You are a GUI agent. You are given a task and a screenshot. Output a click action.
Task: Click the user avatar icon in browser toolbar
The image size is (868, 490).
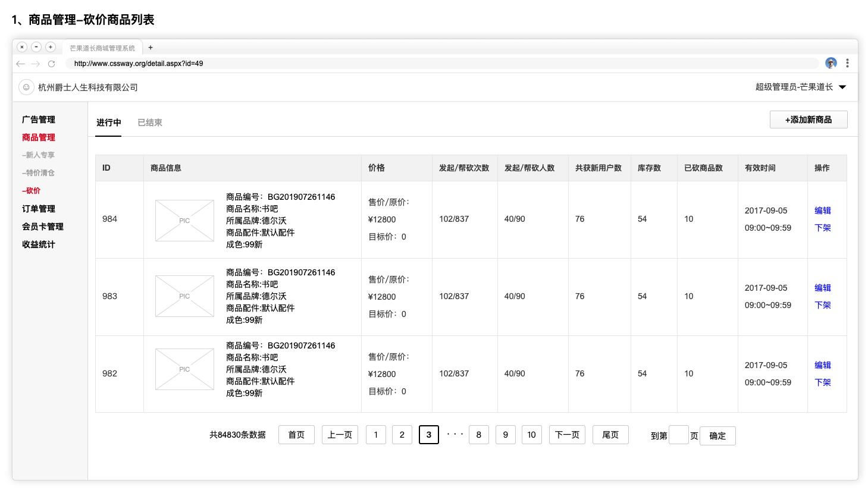coord(831,63)
